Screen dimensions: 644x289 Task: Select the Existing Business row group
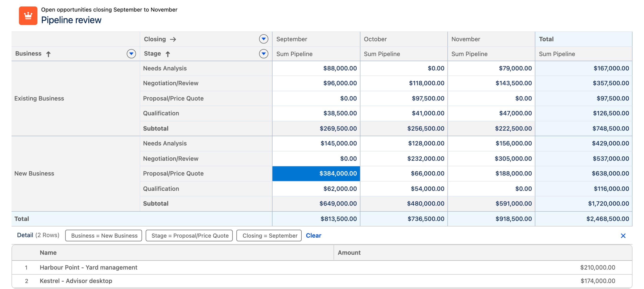pos(76,98)
